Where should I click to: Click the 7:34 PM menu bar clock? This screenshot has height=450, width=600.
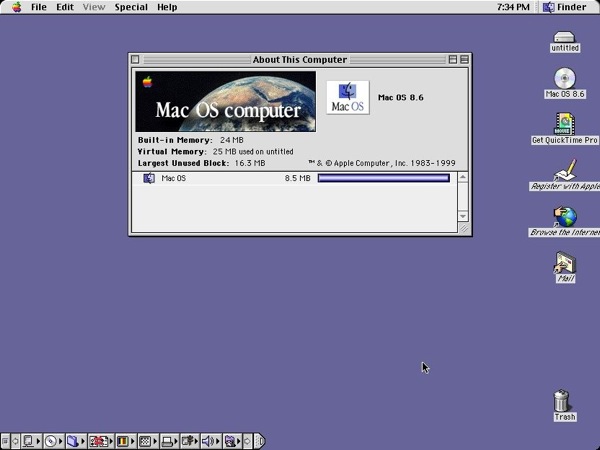tap(513, 7)
